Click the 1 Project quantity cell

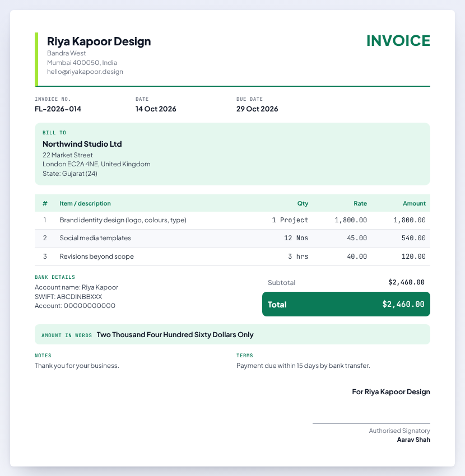tap(290, 220)
